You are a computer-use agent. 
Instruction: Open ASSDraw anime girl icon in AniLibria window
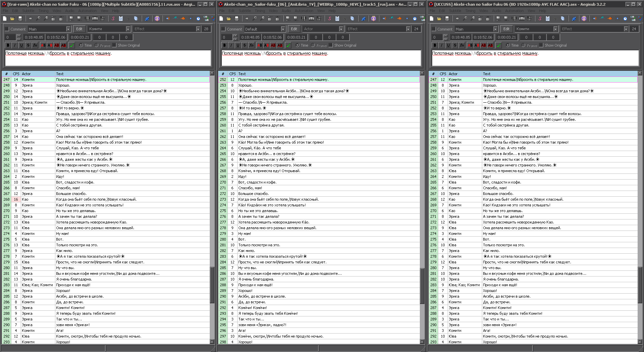coord(374,18)
